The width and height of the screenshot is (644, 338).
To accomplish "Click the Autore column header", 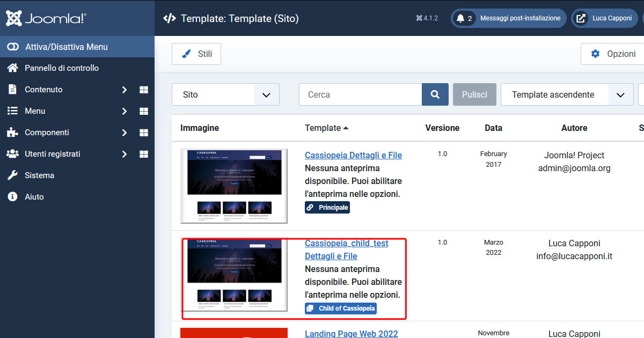I will (x=574, y=128).
